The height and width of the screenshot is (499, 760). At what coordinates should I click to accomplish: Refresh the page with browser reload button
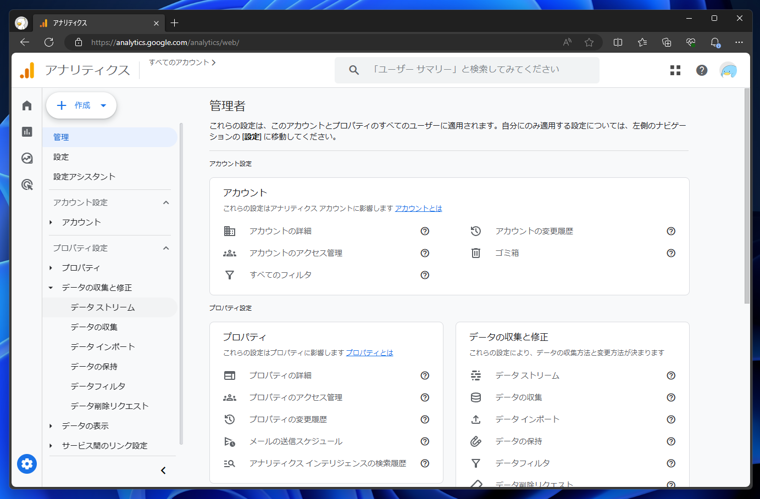point(48,42)
